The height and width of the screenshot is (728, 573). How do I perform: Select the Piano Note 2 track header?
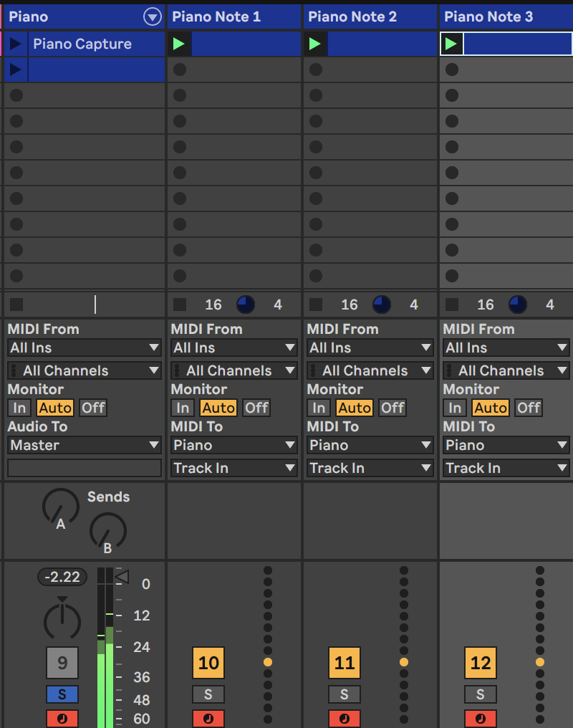(370, 17)
